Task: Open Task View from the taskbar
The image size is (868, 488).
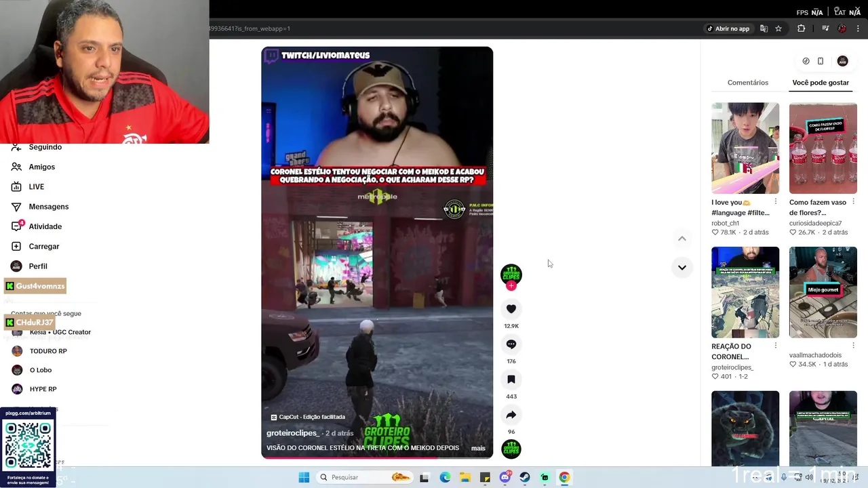Action: (425, 477)
